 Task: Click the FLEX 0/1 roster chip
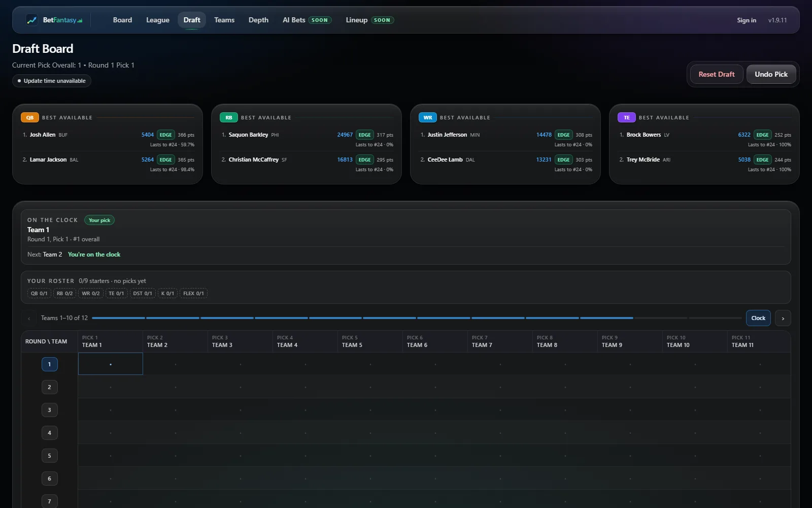pyautogui.click(x=193, y=294)
